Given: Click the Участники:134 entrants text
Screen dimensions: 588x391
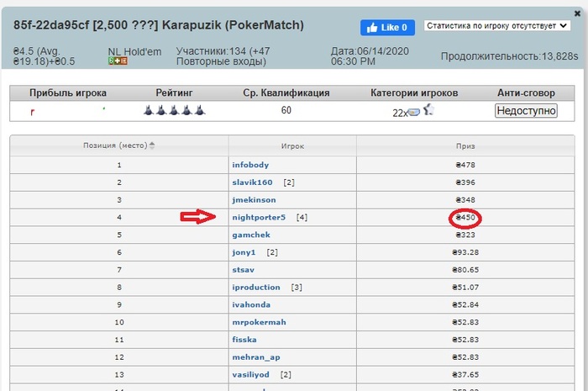Looking at the screenshot, I should (223, 56).
